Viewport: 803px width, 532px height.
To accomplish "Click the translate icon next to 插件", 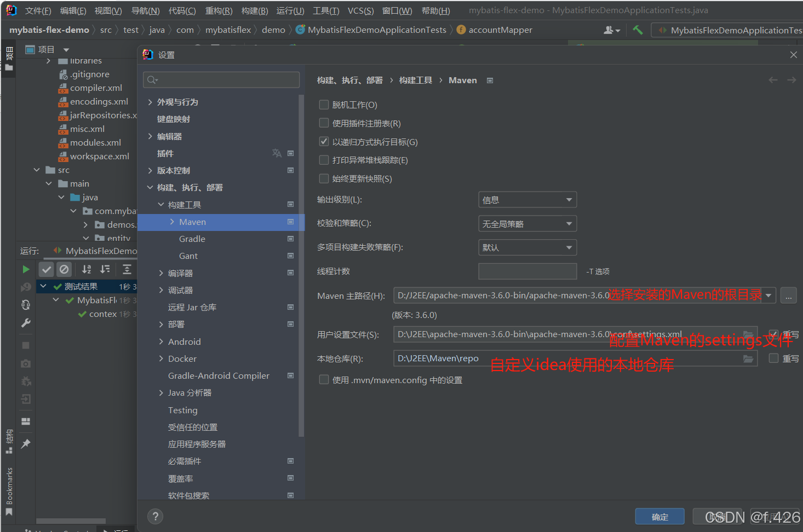I will [277, 153].
